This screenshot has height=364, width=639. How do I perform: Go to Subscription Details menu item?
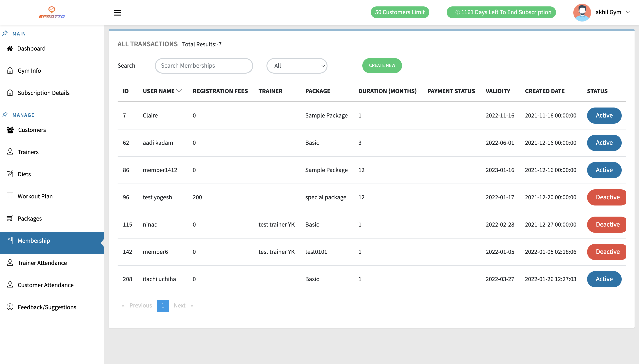pyautogui.click(x=43, y=93)
